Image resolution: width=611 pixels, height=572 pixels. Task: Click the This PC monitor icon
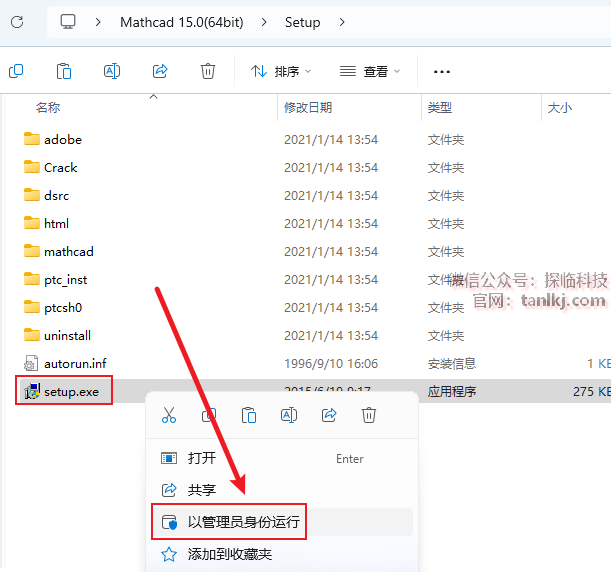(x=68, y=22)
